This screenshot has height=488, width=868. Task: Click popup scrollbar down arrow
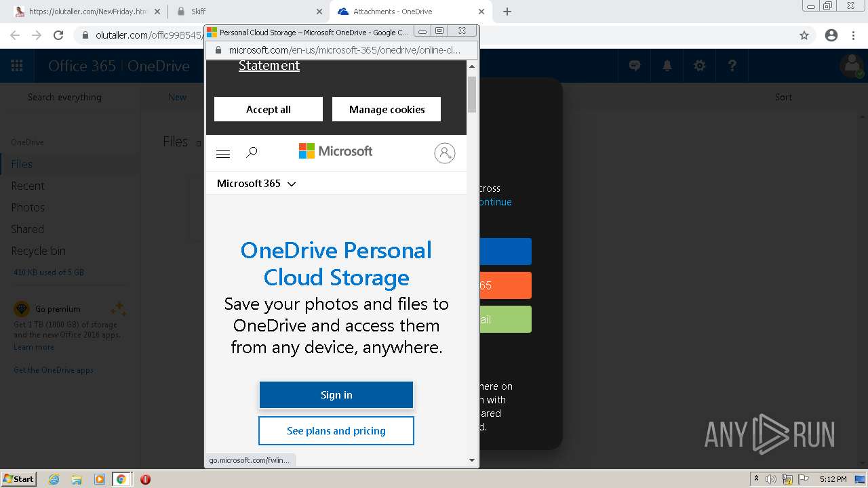[x=472, y=460]
